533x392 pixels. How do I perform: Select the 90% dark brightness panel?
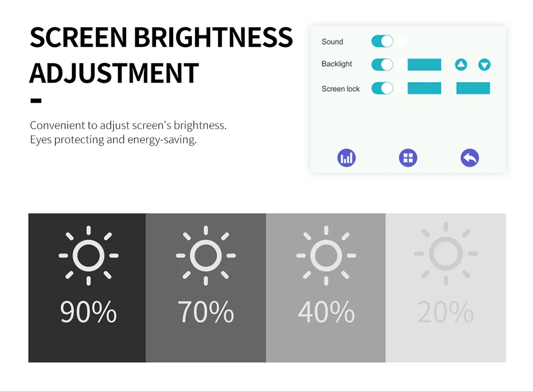coord(87,288)
